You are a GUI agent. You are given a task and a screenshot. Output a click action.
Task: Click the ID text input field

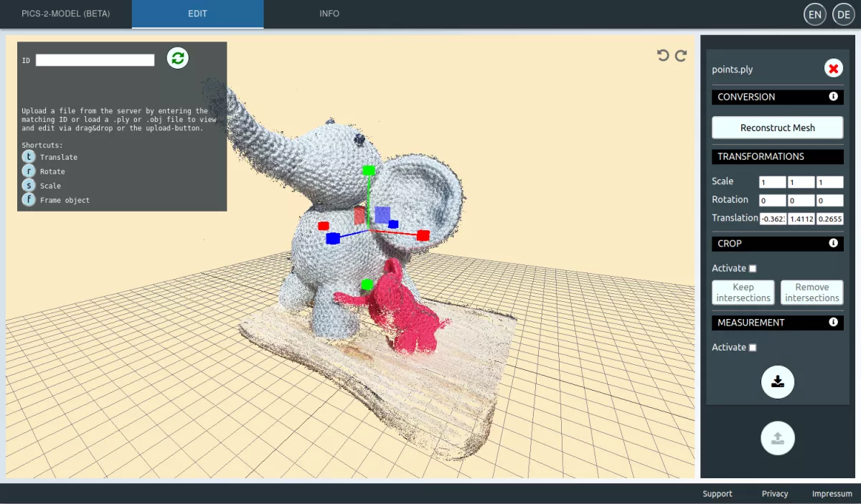pos(95,60)
